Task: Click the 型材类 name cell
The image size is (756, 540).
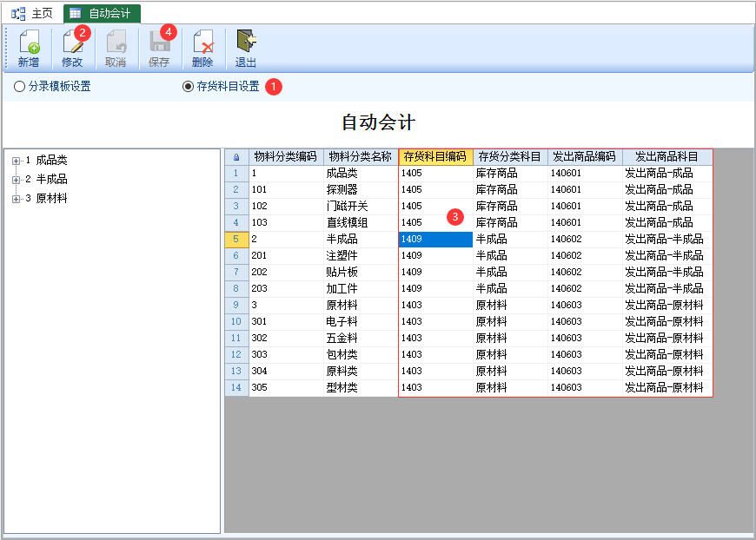Action: click(x=361, y=388)
